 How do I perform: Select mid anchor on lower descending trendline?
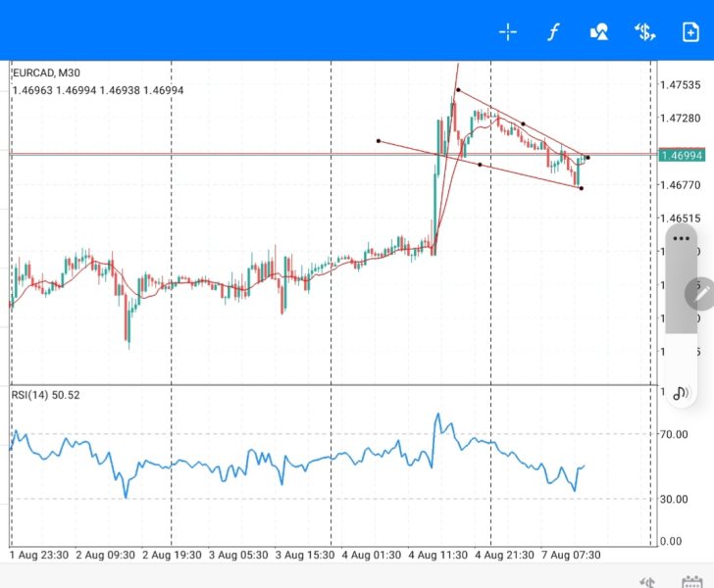click(x=480, y=165)
